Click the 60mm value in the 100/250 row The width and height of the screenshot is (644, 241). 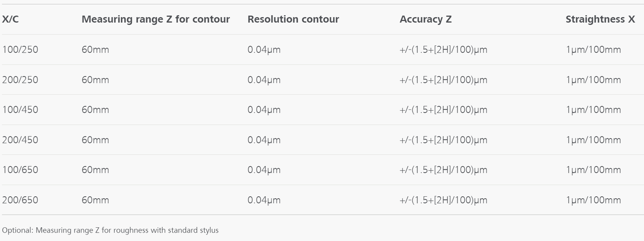pos(95,49)
